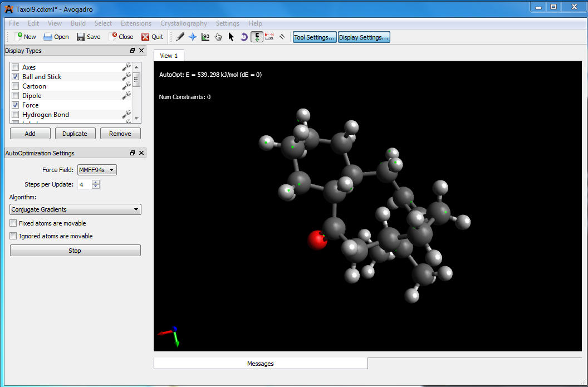Expand the Conjugate Gradients algorithm dropdown
The width and height of the screenshot is (588, 387).
tap(75, 209)
